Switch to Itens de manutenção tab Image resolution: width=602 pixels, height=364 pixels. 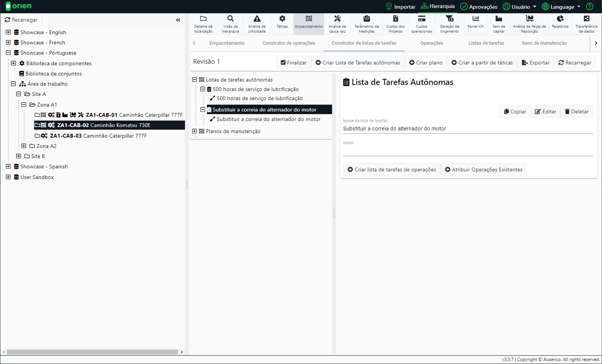(x=544, y=43)
